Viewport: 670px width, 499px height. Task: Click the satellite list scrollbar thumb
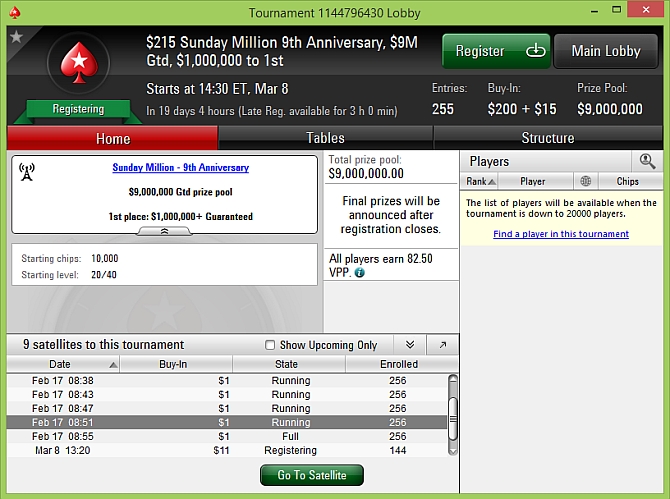pos(453,419)
